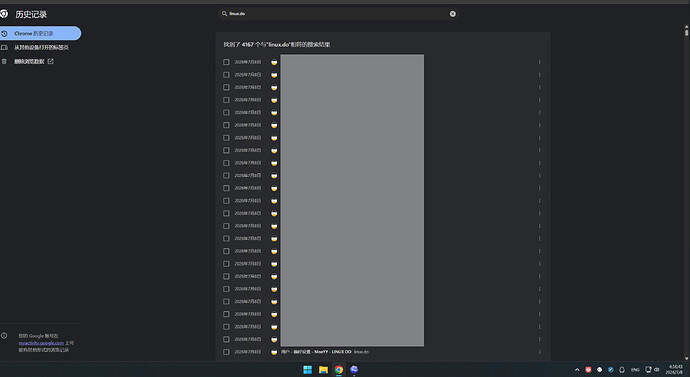Viewport: 690px width, 377px height.
Task: Open File Explorer from the taskbar
Action: point(323,370)
